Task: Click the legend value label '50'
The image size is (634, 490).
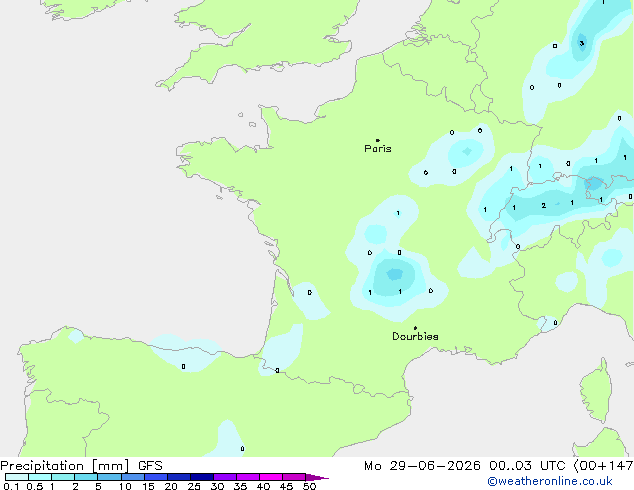Action: [x=309, y=486]
